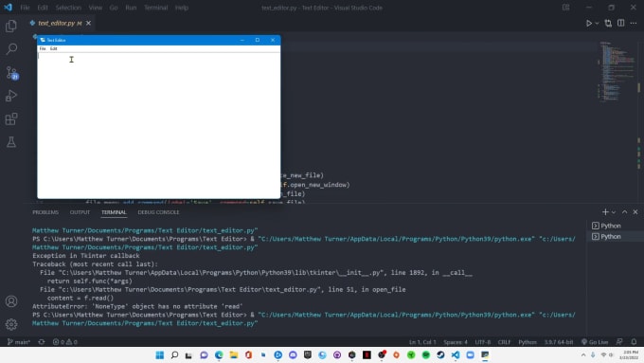Open the VS Code Edit menu
The height and width of the screenshot is (363, 644).
click(x=43, y=8)
